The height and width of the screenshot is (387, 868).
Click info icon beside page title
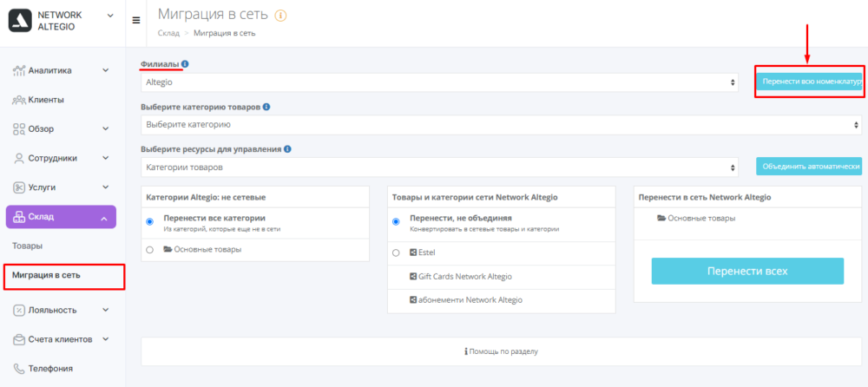point(280,16)
